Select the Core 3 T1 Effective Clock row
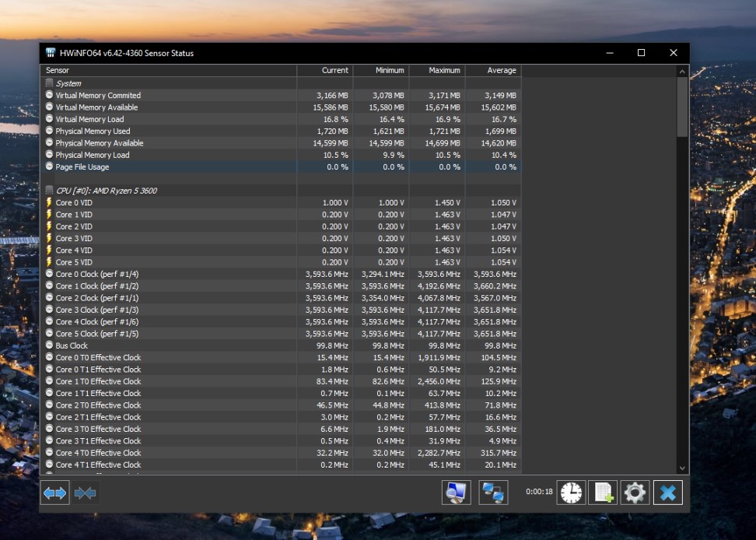Screen dimensions: 756x540 [281, 440]
